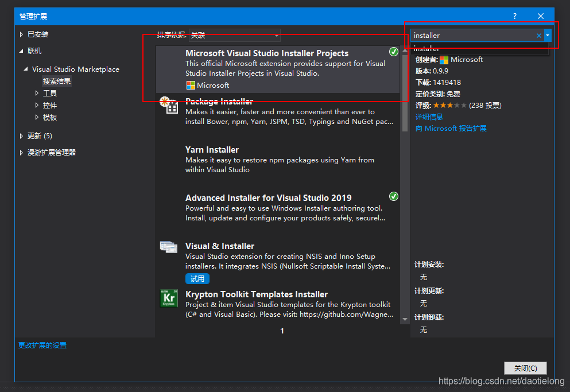Click the 下载: 1419418 value

coord(447,83)
